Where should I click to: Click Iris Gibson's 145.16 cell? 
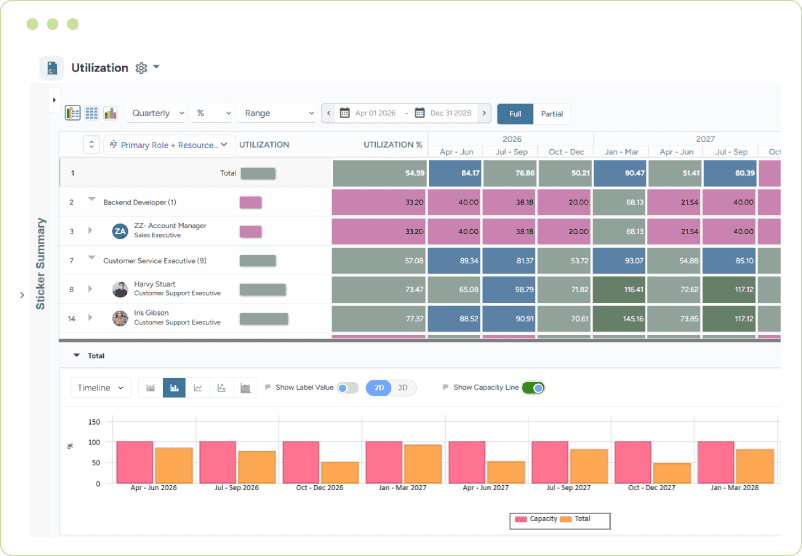[619, 319]
